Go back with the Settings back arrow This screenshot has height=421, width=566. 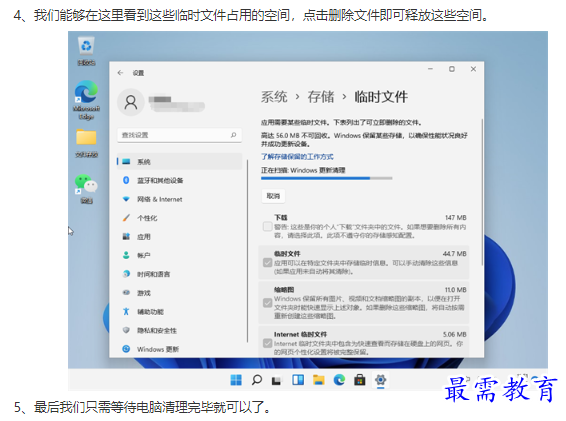[x=120, y=73]
